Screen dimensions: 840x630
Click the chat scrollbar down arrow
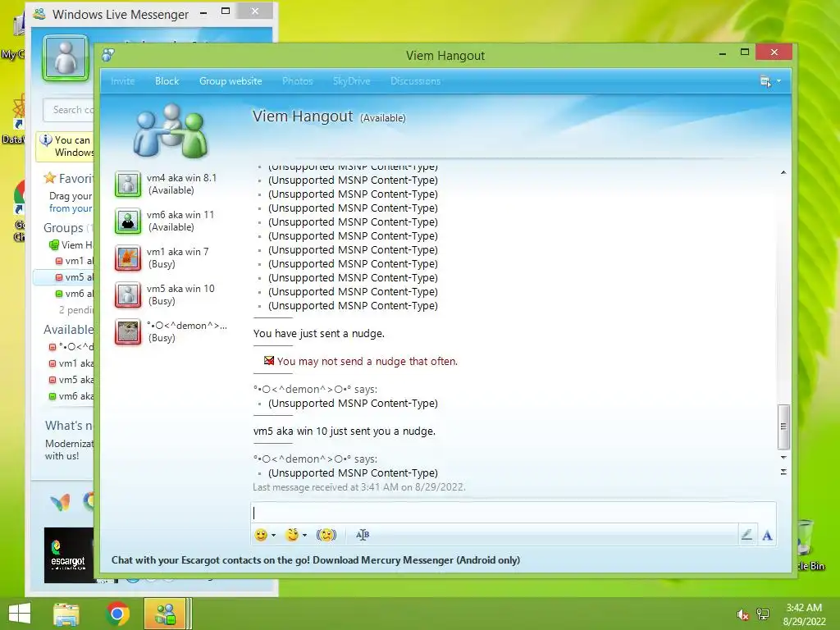[783, 458]
